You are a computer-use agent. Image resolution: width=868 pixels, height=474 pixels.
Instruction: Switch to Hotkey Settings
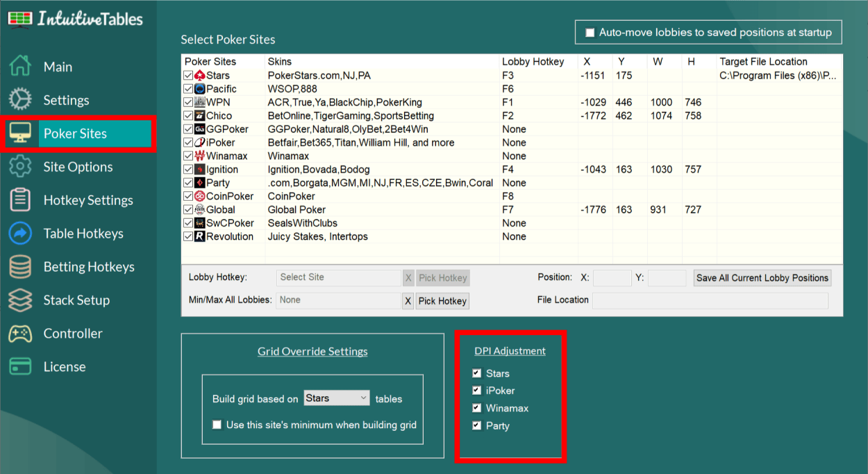tap(88, 200)
